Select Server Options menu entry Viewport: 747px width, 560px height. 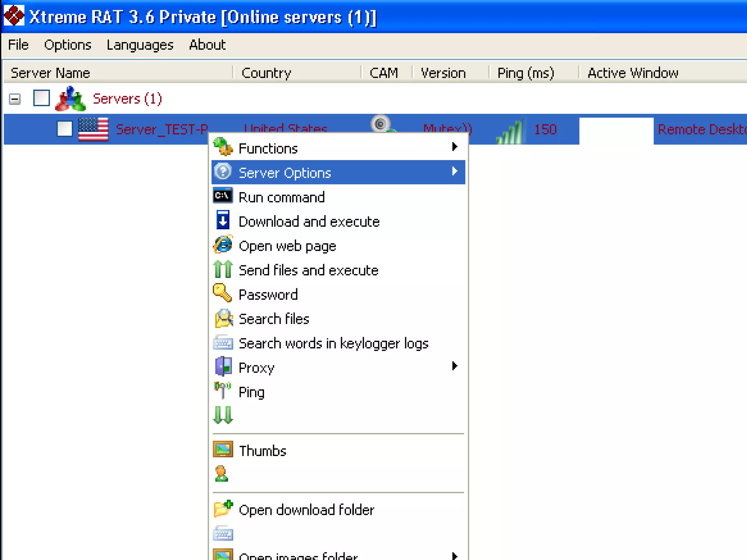click(285, 172)
